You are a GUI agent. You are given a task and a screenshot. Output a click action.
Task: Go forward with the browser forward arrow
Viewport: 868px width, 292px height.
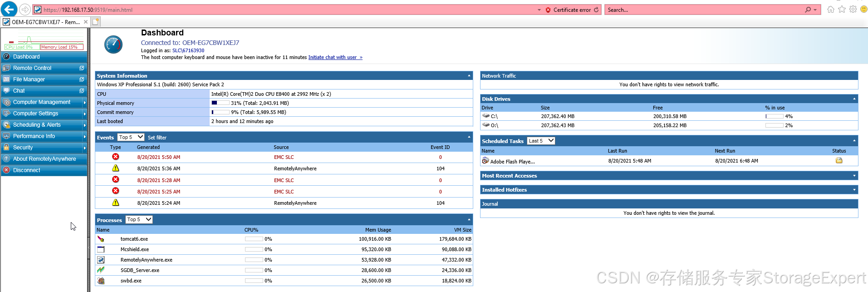(25, 10)
